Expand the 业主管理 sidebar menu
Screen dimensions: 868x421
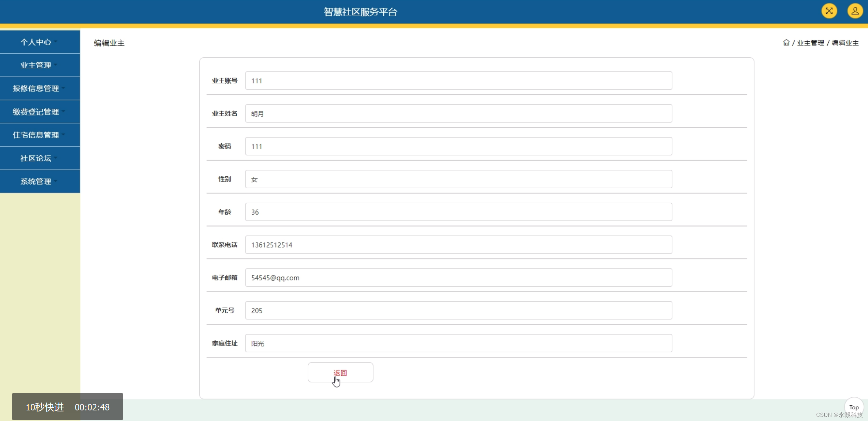40,65
